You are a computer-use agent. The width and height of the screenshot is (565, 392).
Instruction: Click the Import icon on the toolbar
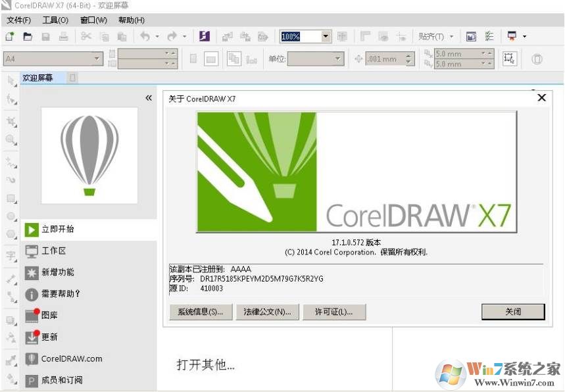[x=227, y=36]
